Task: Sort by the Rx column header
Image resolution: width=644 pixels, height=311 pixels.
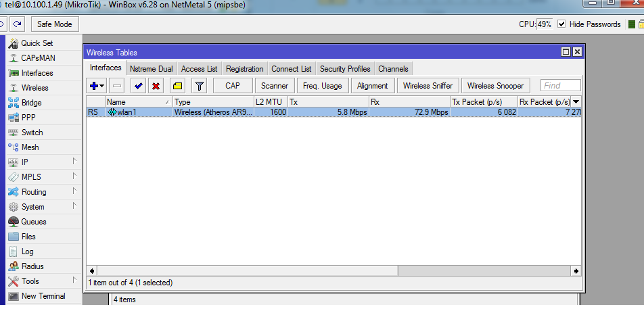Action: tap(409, 102)
